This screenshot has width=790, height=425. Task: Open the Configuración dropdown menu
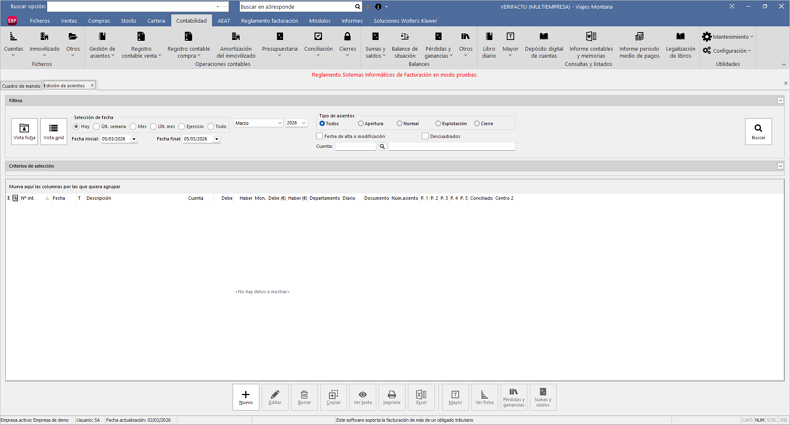727,51
